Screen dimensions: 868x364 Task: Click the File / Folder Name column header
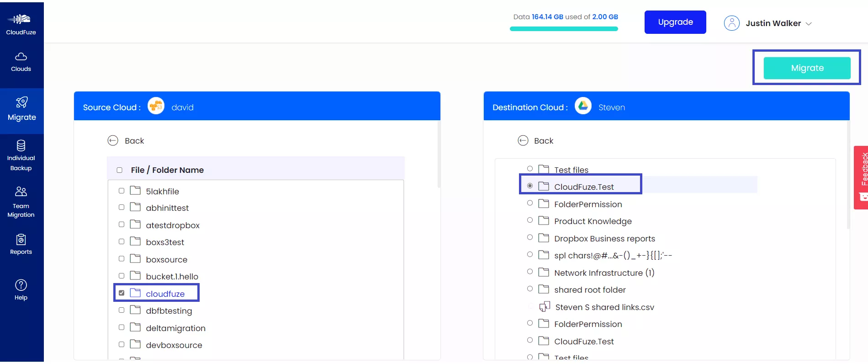tap(167, 170)
